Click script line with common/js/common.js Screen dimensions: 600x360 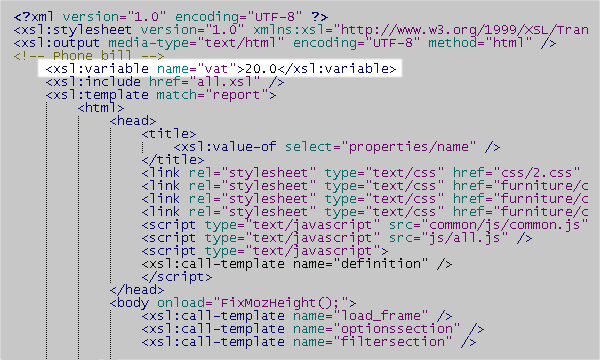pos(365,225)
